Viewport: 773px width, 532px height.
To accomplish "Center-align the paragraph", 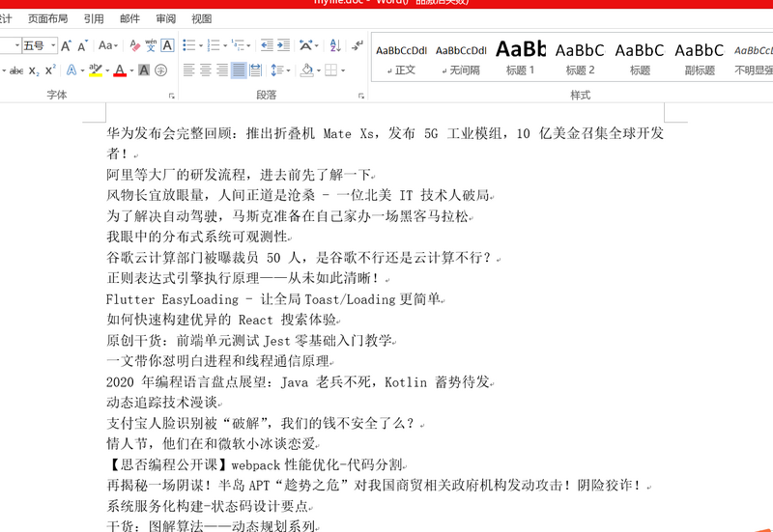I will click(x=206, y=70).
